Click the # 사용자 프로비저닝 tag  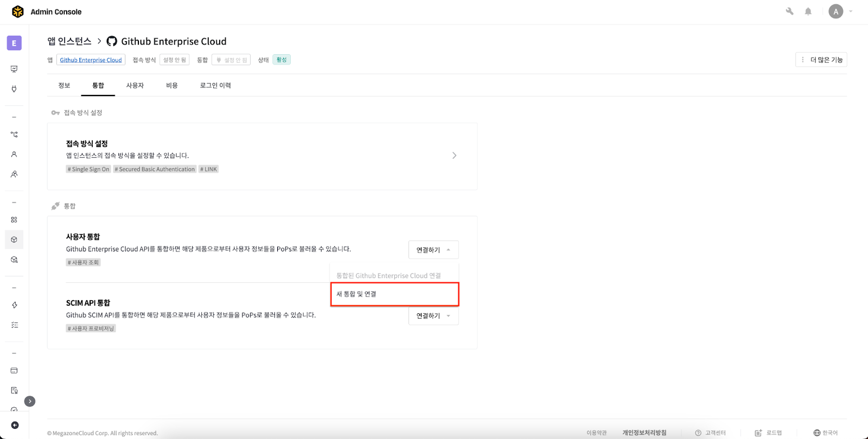click(91, 328)
